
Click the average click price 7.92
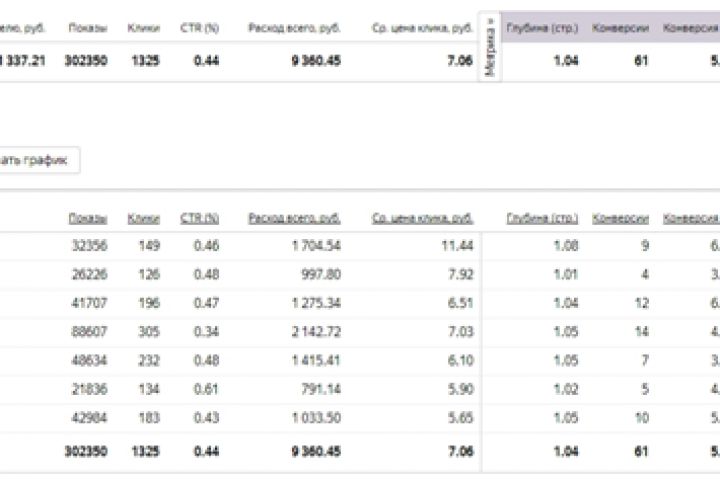click(x=461, y=274)
